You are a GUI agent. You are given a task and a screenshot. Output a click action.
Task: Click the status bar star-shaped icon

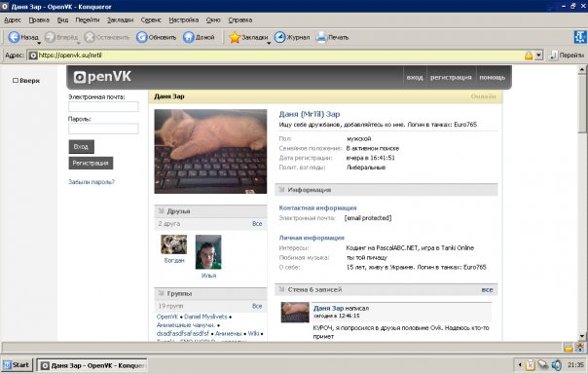(x=580, y=348)
